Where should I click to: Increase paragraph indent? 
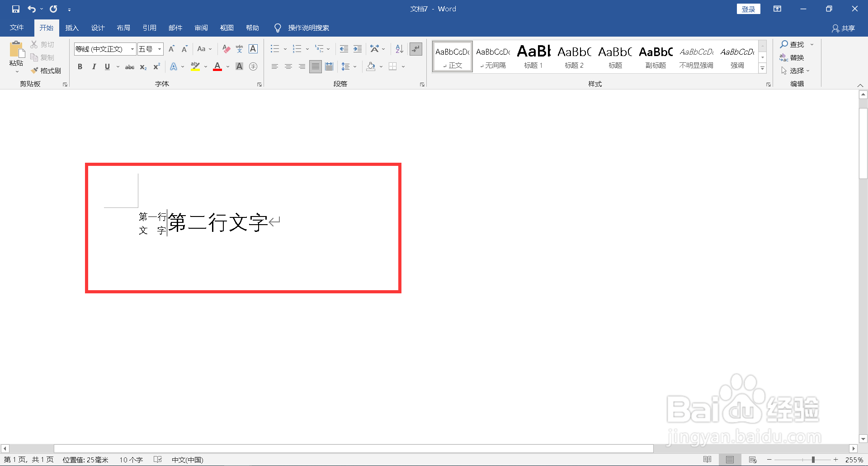[x=358, y=49]
